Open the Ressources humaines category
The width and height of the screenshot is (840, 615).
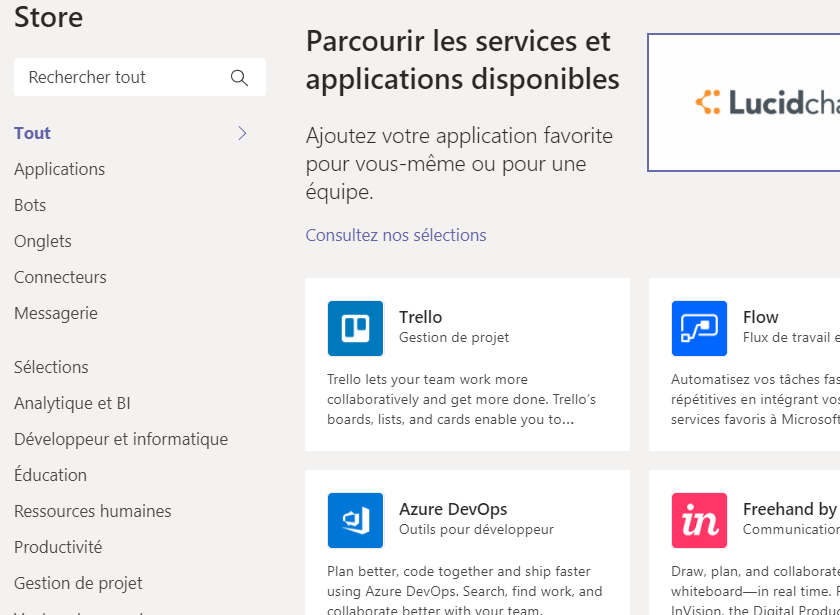pos(93,511)
